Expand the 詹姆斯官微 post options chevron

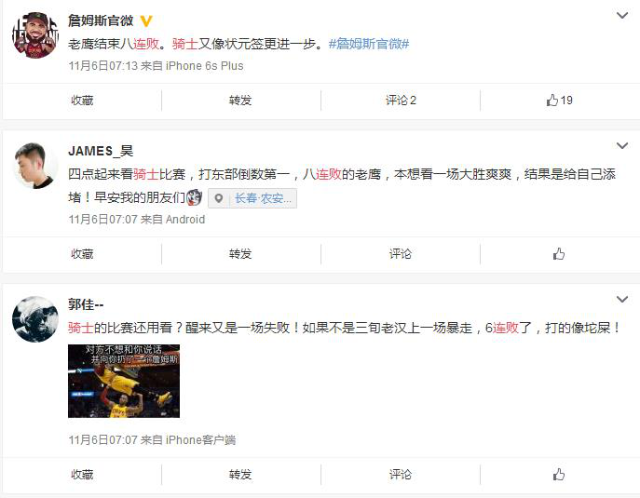tap(622, 16)
